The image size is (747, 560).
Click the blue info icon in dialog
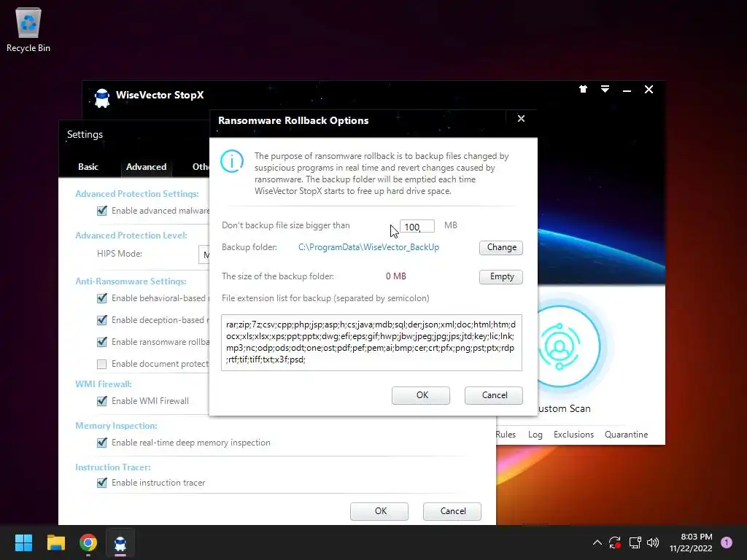click(232, 161)
